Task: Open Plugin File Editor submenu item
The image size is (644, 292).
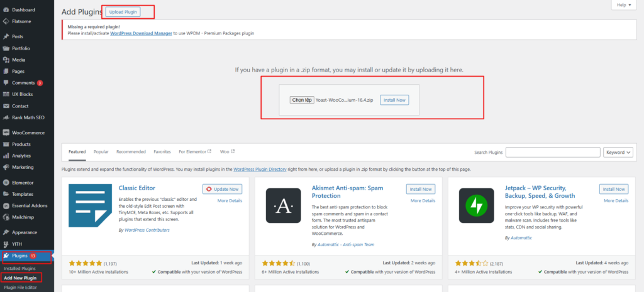Action: (x=20, y=288)
